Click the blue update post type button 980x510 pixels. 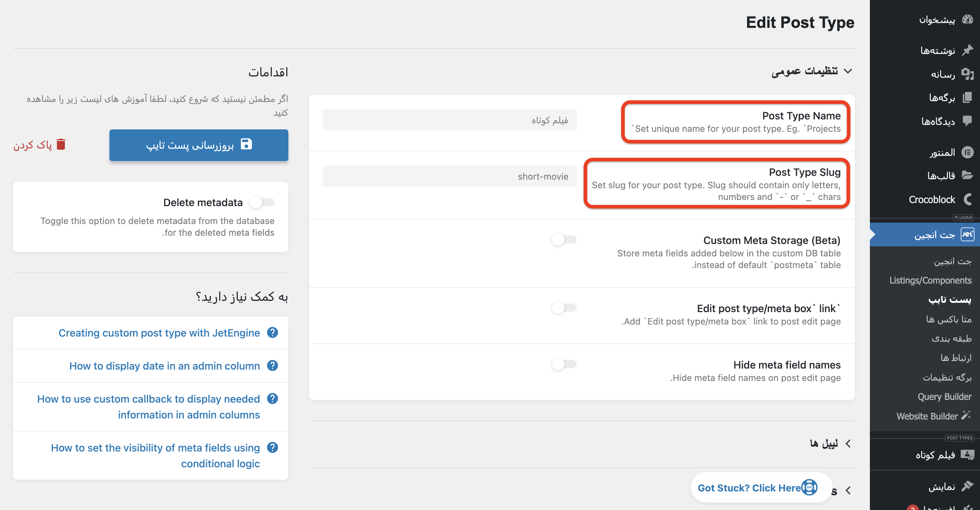click(x=199, y=145)
